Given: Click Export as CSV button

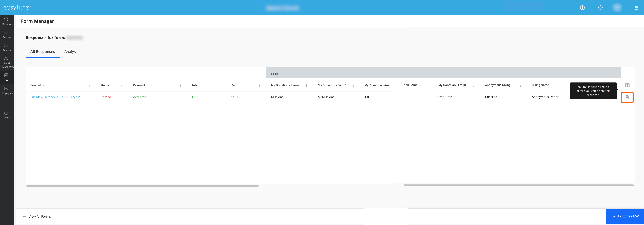Looking at the screenshot, I should (625, 216).
